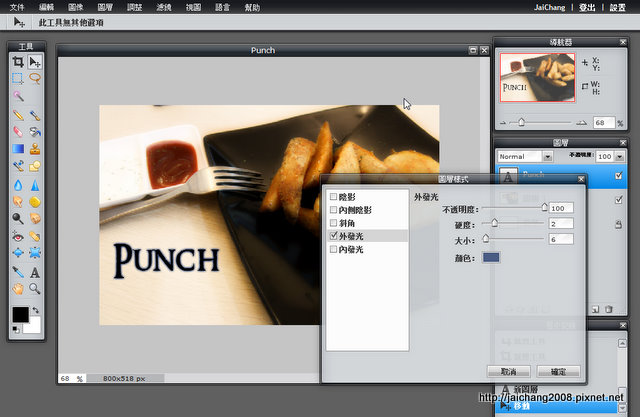Enable the 內側陰影 inner shadow checkbox
Image resolution: width=640 pixels, height=417 pixels.
[333, 210]
